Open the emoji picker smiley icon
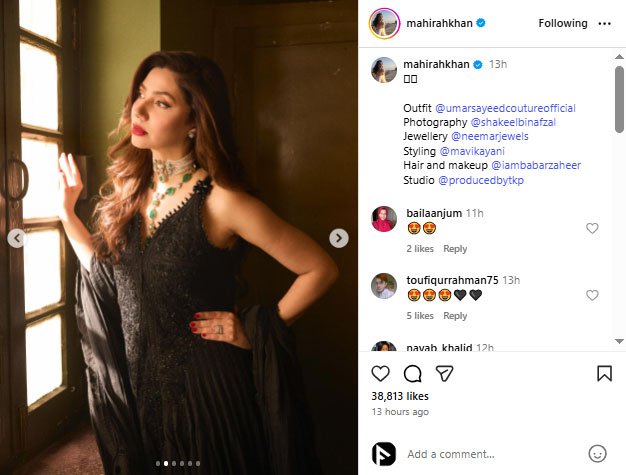The image size is (626, 475). pyautogui.click(x=598, y=453)
